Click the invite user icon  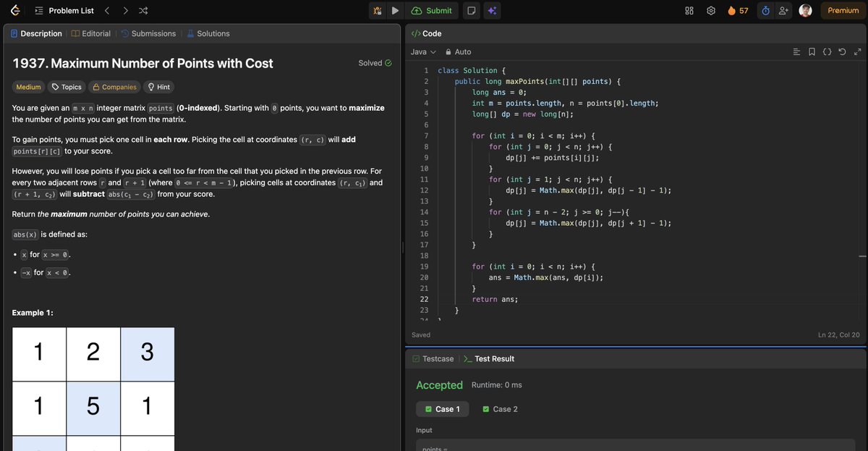click(784, 11)
